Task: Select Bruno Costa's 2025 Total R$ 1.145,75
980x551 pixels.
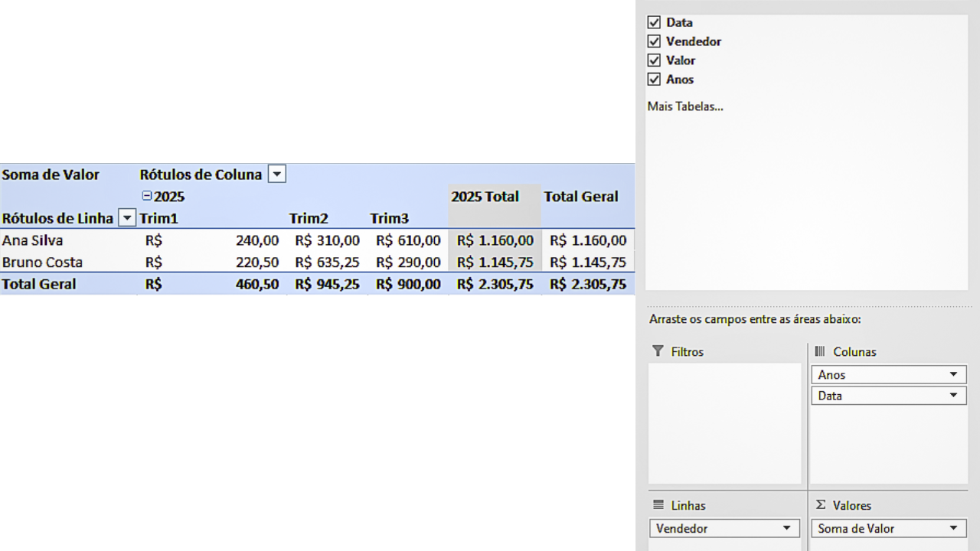Action: [495, 262]
